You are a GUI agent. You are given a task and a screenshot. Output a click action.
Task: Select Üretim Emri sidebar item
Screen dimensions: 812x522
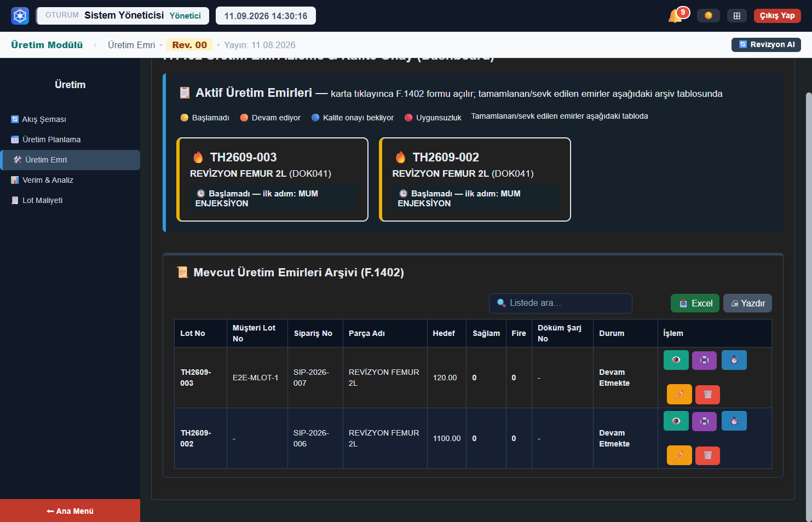point(70,160)
